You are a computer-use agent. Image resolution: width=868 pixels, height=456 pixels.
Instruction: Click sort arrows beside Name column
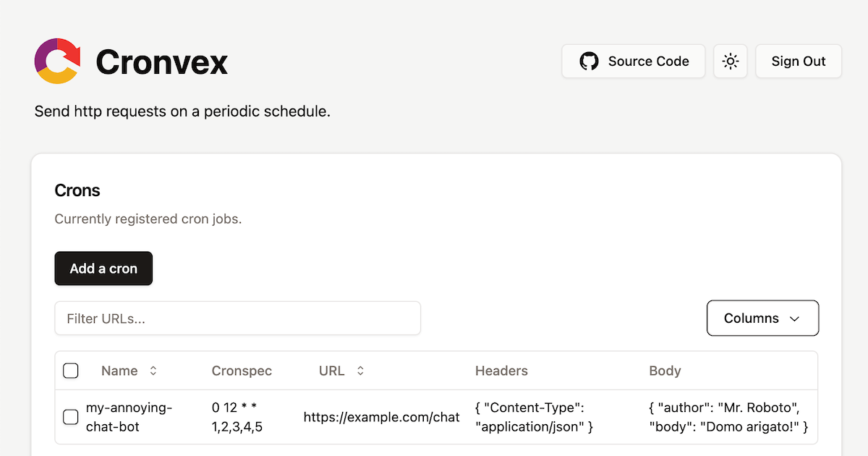153,371
